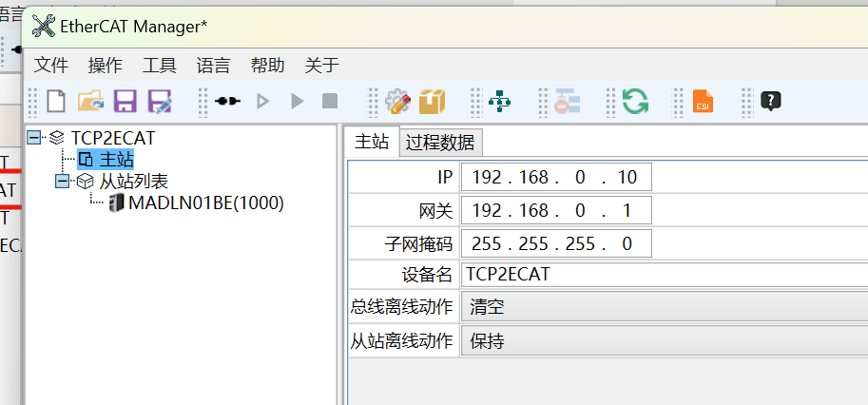The height and width of the screenshot is (405, 868).
Task: Click the 网关 field 192.168.0.1
Action: (x=556, y=210)
